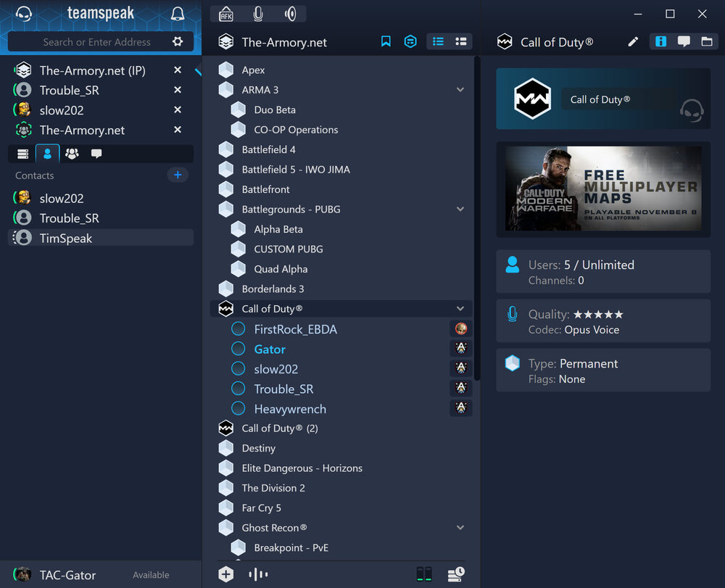
Task: Close the Trouble_SR connection entry
Action: pyautogui.click(x=178, y=90)
